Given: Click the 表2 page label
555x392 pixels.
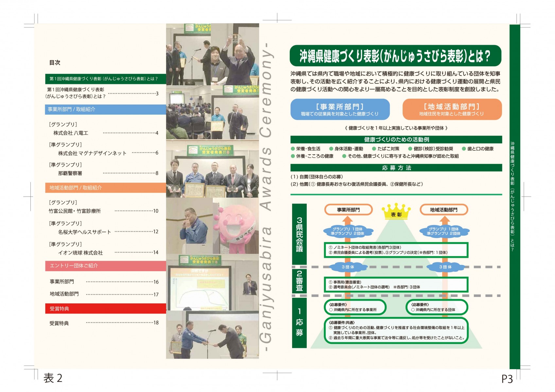Looking at the screenshot, I should click(x=53, y=378).
